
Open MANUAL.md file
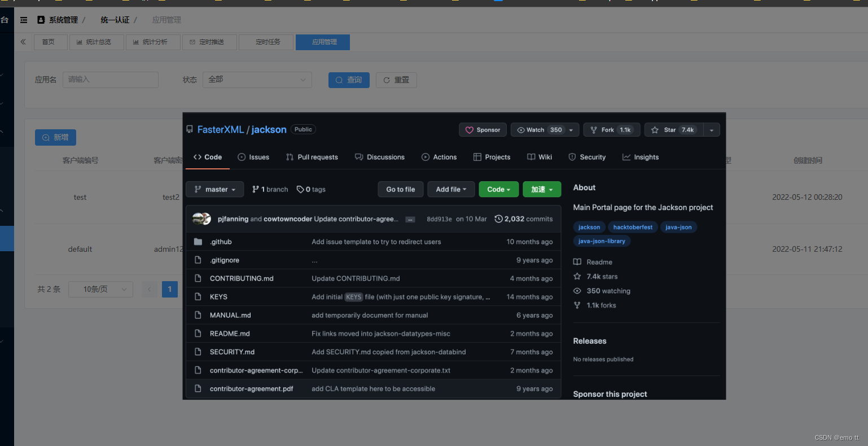tap(230, 315)
